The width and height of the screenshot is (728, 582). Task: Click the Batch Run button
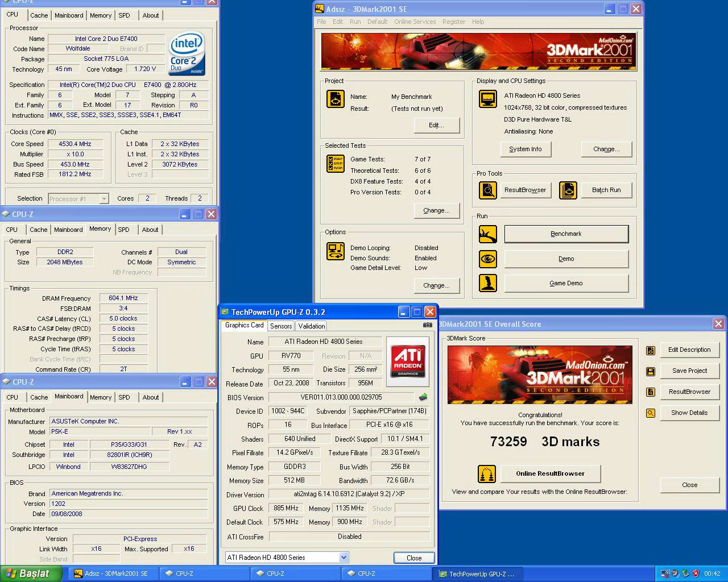[x=606, y=190]
